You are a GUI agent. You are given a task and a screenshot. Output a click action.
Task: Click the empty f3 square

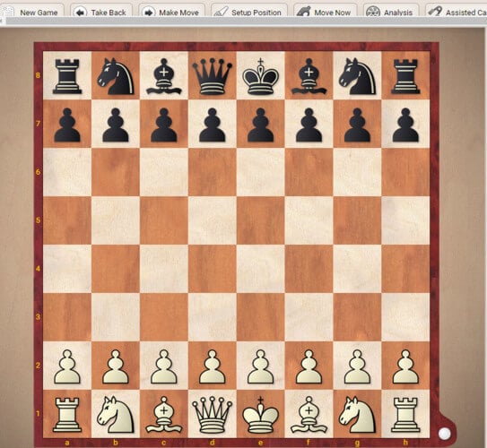click(x=309, y=317)
